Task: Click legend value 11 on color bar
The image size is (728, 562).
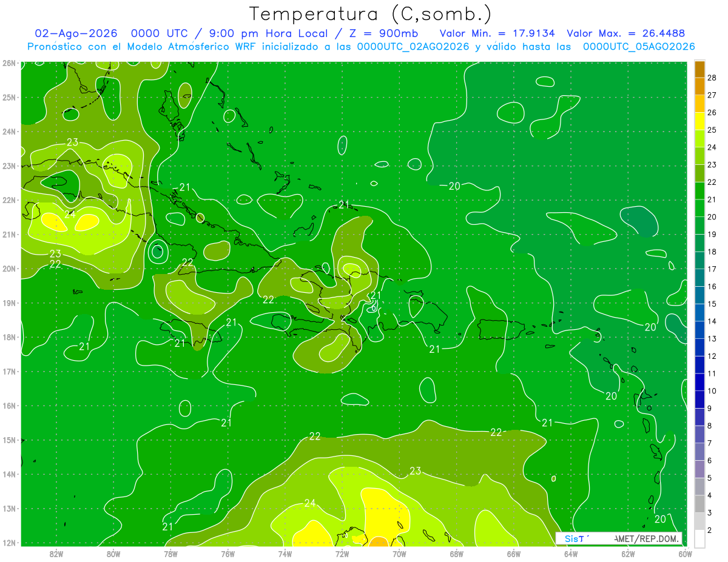Action: pyautogui.click(x=712, y=373)
